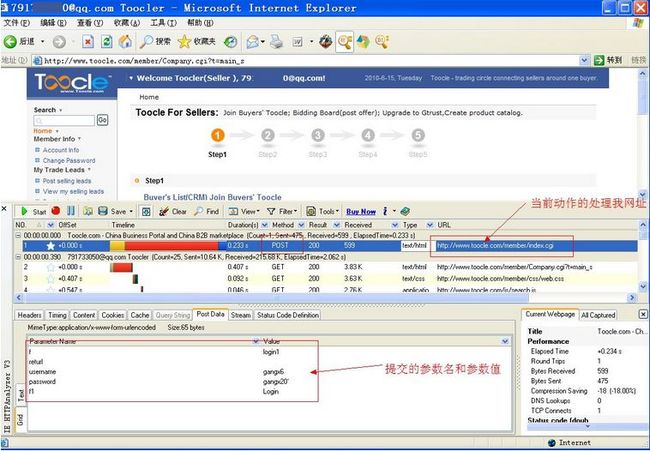The image size is (650, 451).
Task: Clear captured sessions with Clear
Action: 173,211
